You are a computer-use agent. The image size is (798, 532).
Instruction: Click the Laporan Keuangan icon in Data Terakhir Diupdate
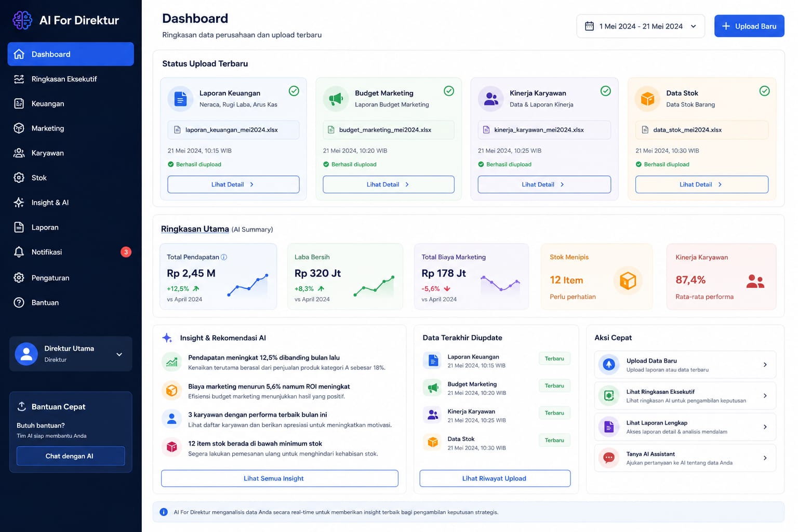click(432, 361)
